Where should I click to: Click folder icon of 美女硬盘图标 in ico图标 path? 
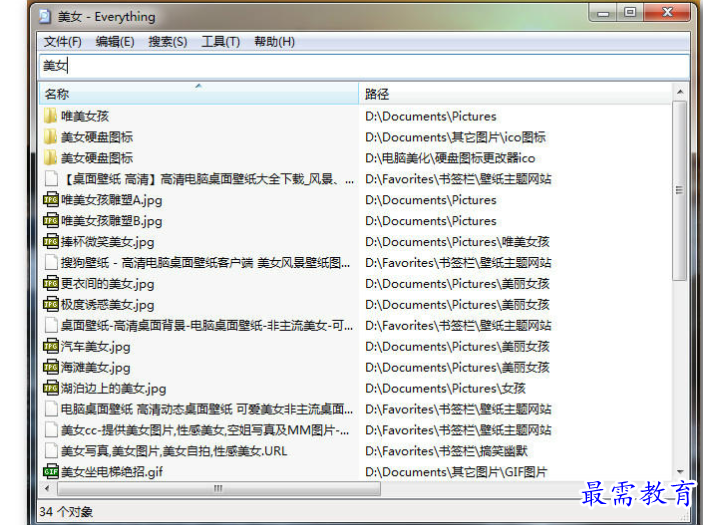click(x=51, y=137)
